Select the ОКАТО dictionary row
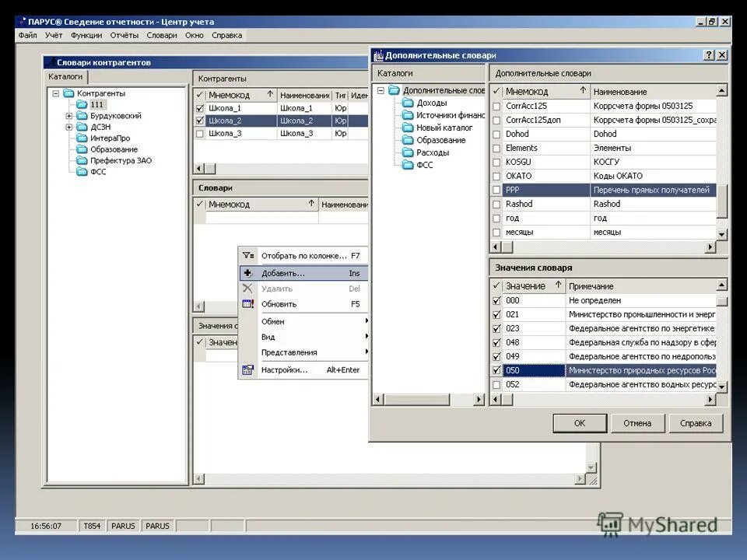This screenshot has height=560, width=747. coord(604,177)
